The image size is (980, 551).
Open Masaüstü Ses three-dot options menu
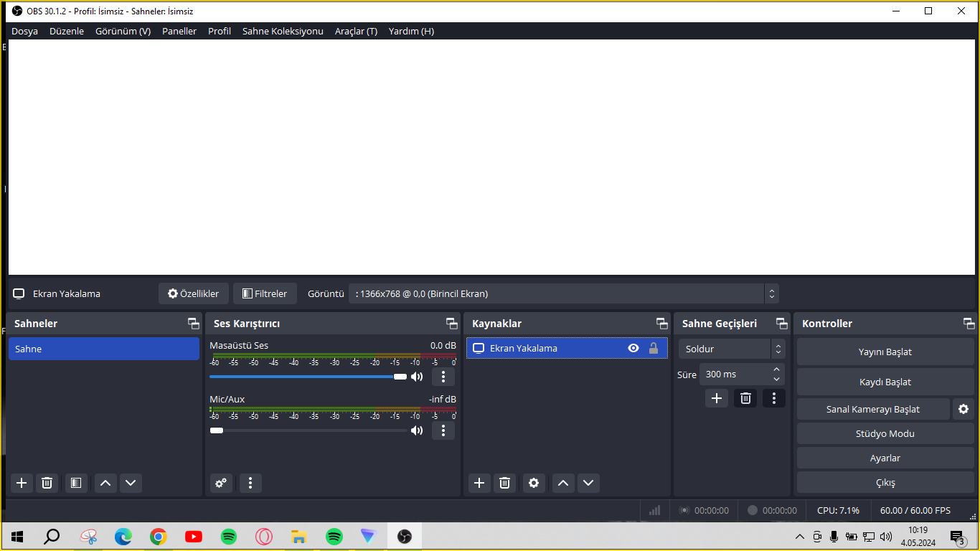coord(443,377)
